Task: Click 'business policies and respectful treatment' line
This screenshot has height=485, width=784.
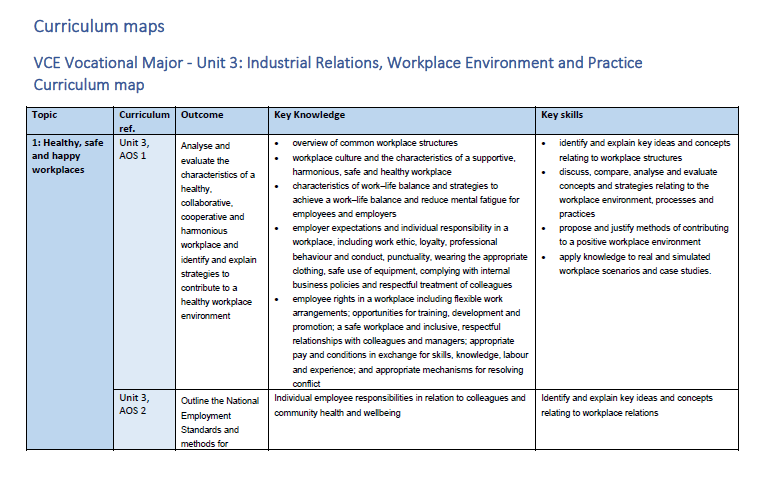Action: click(402, 285)
